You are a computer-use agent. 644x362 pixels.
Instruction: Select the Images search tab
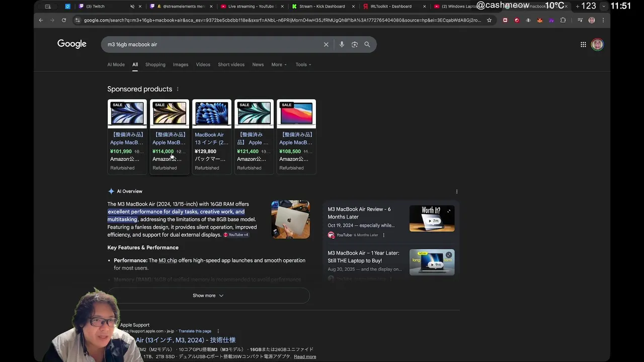point(181,64)
